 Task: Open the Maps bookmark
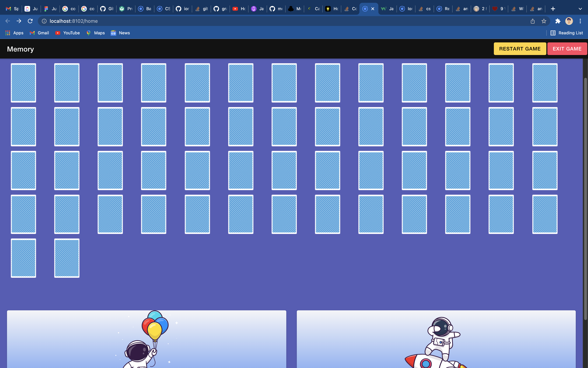[x=96, y=33]
